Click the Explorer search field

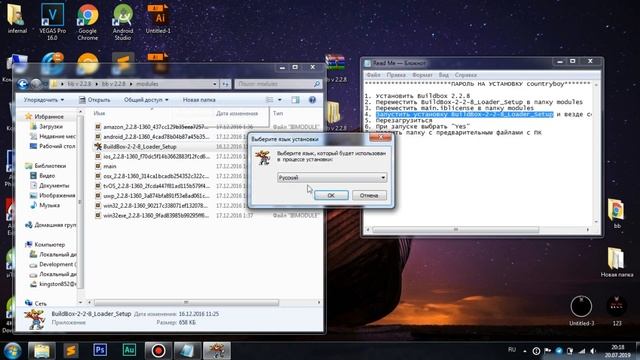coord(278,84)
